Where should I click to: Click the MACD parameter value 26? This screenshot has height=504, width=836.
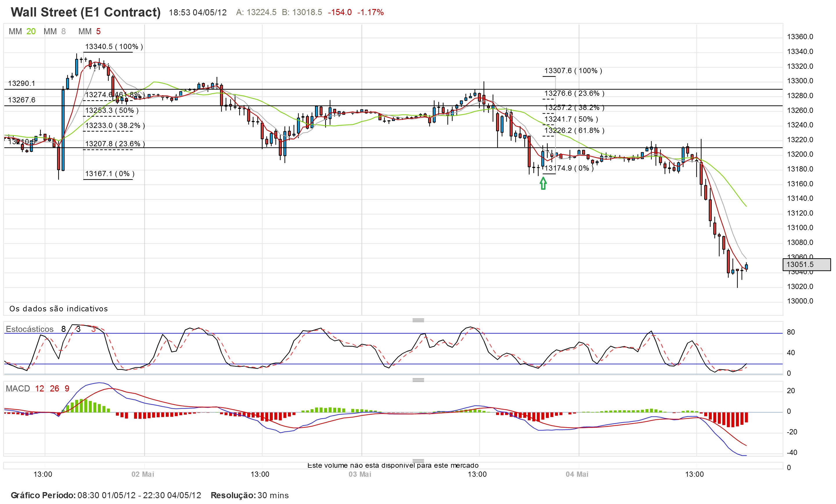click(54, 389)
